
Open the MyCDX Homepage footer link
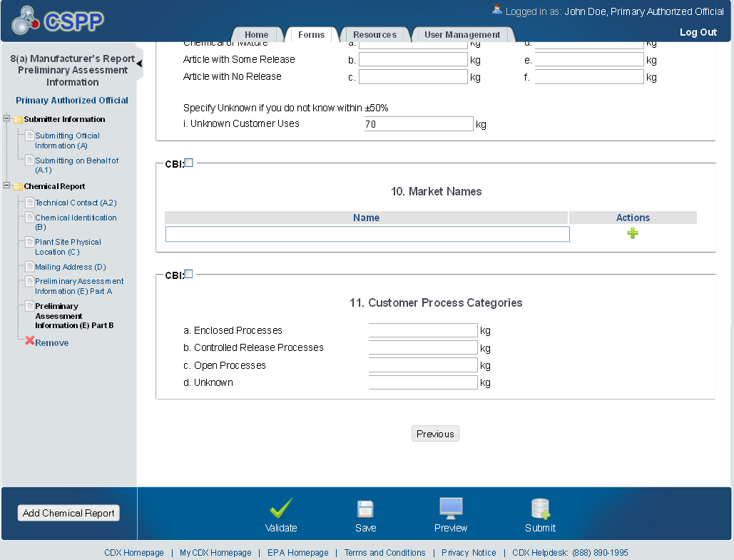(215, 552)
